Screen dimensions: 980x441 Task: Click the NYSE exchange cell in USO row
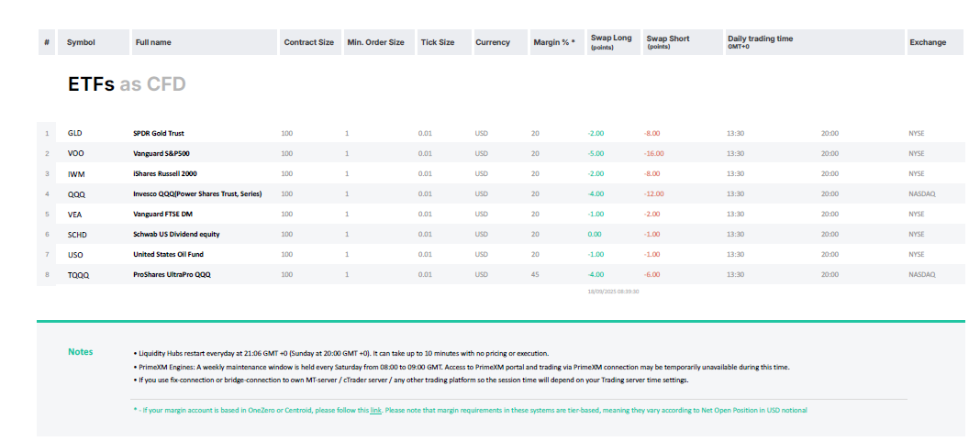[917, 254]
